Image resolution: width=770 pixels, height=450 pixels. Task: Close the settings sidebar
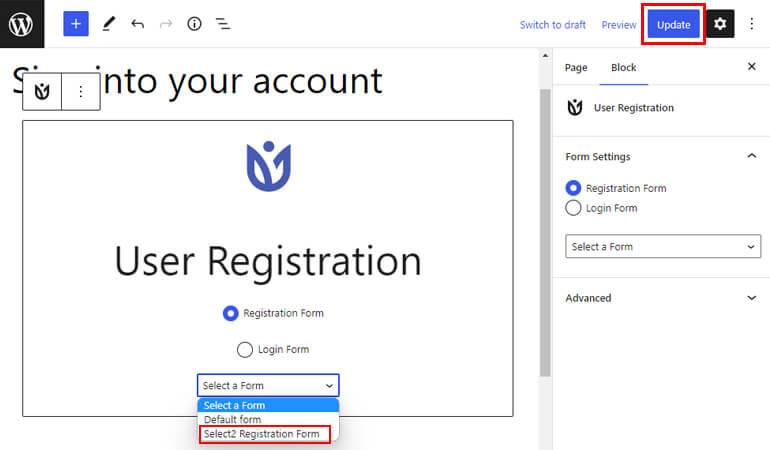click(x=751, y=66)
